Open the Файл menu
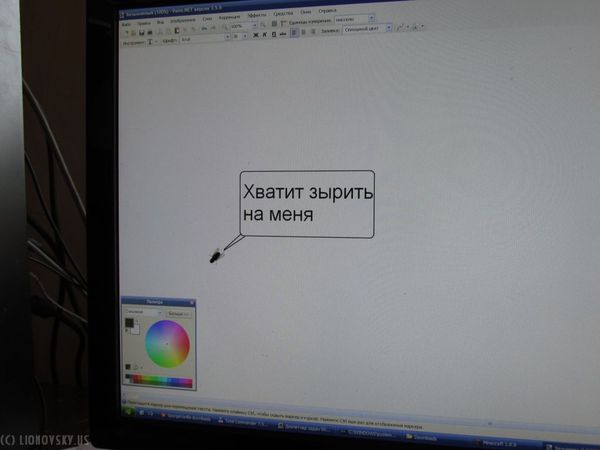 coord(126,24)
